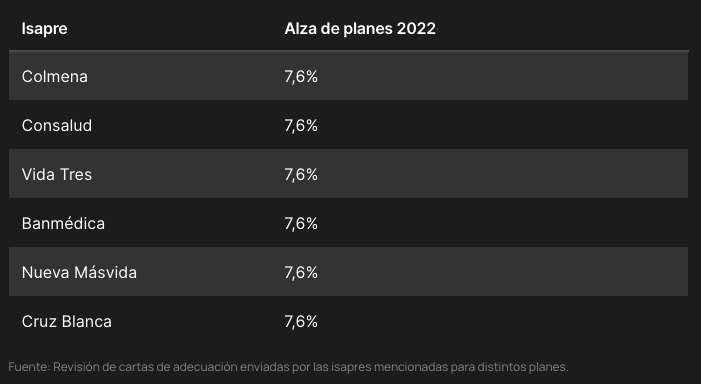701x384 pixels.
Task: Select the Colmena row name
Action: click(x=55, y=76)
